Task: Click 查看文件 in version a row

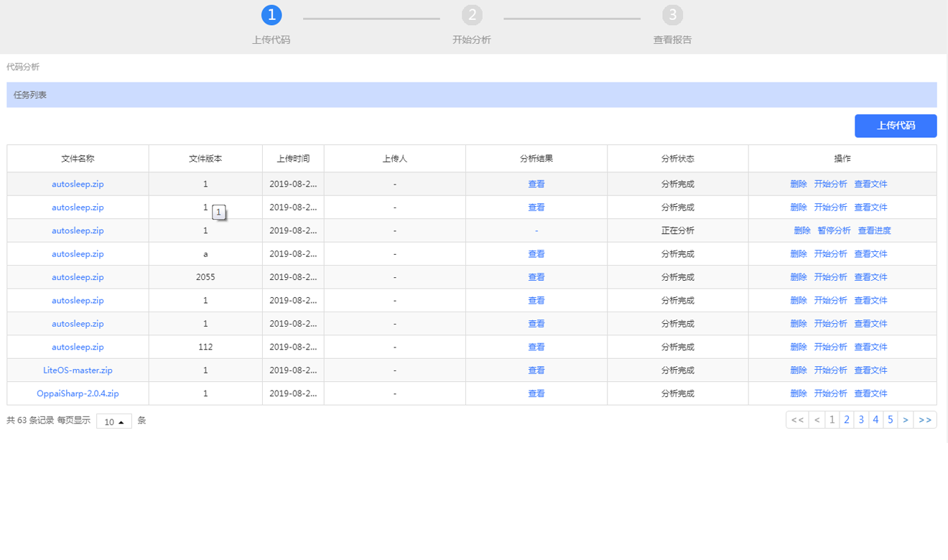Action: tap(870, 254)
